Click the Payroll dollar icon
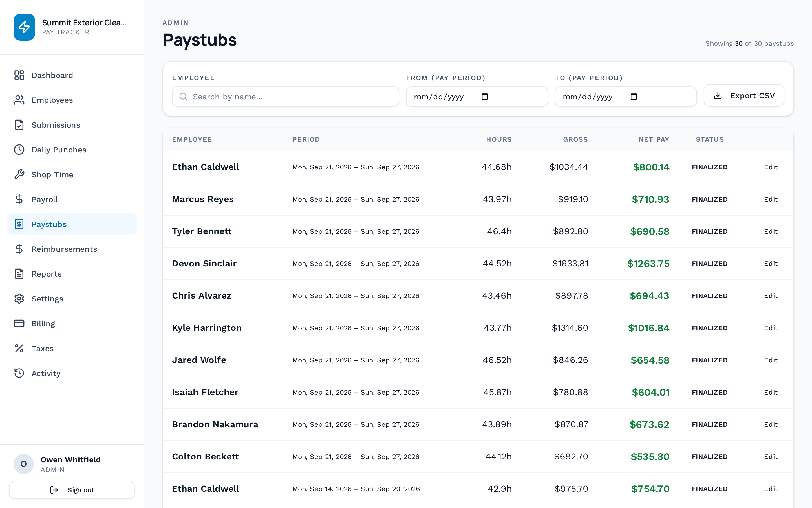The image size is (812, 508). click(x=19, y=199)
